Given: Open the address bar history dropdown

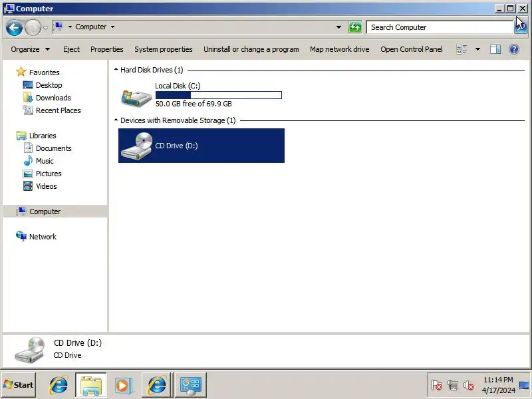Looking at the screenshot, I should pyautogui.click(x=338, y=27).
